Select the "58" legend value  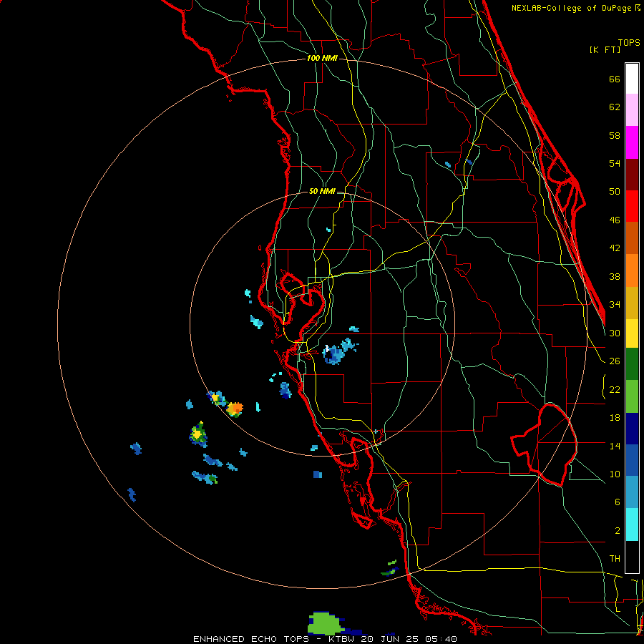[x=615, y=135]
